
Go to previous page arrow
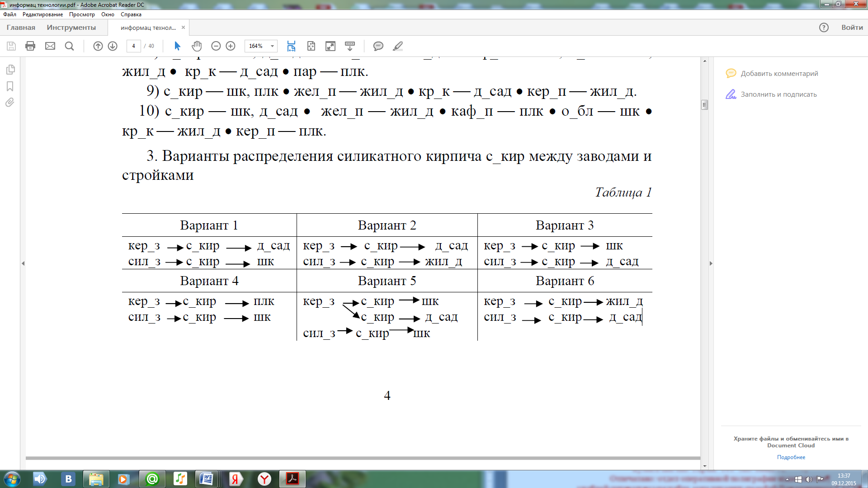98,46
